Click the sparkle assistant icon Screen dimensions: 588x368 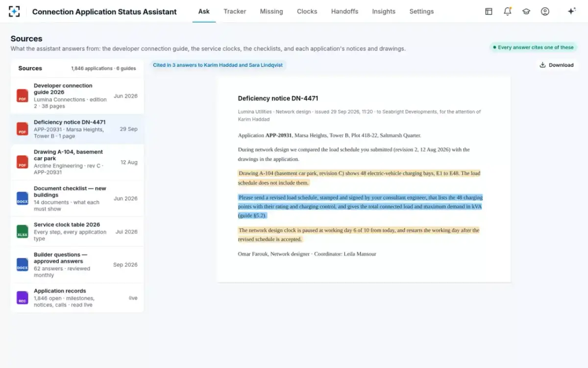[571, 11]
